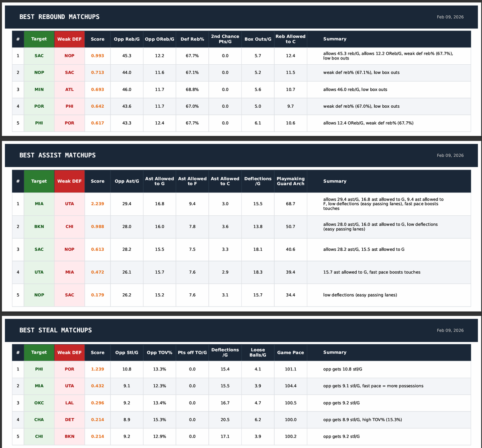Click 'Def Reb%' column header

point(192,39)
